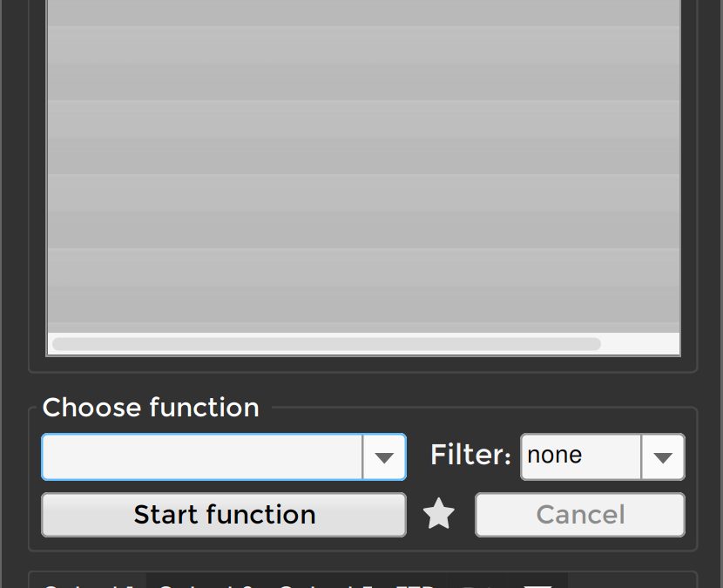Click the Filter: label text
723x588 pixels.
coord(470,456)
